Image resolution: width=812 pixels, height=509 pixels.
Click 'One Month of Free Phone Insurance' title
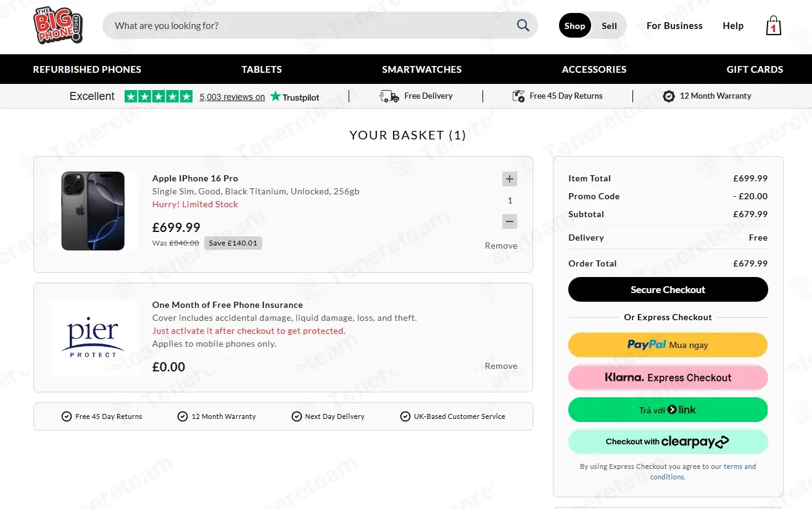tap(228, 305)
